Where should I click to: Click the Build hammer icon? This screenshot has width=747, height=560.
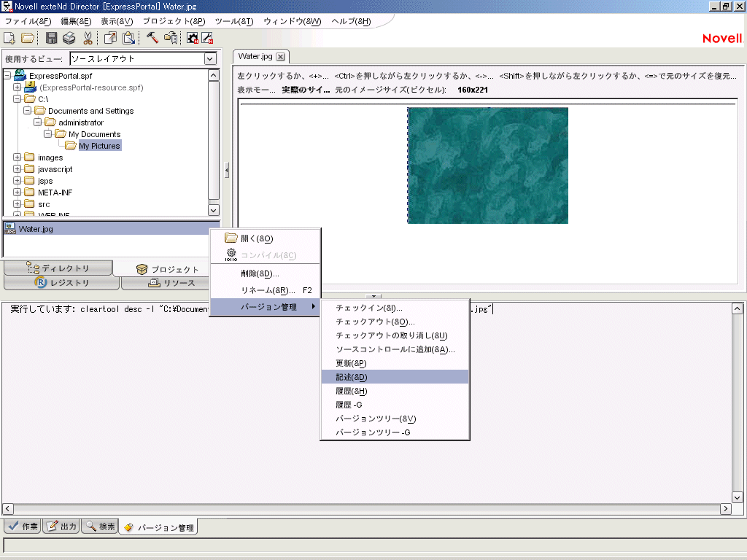[x=152, y=38]
